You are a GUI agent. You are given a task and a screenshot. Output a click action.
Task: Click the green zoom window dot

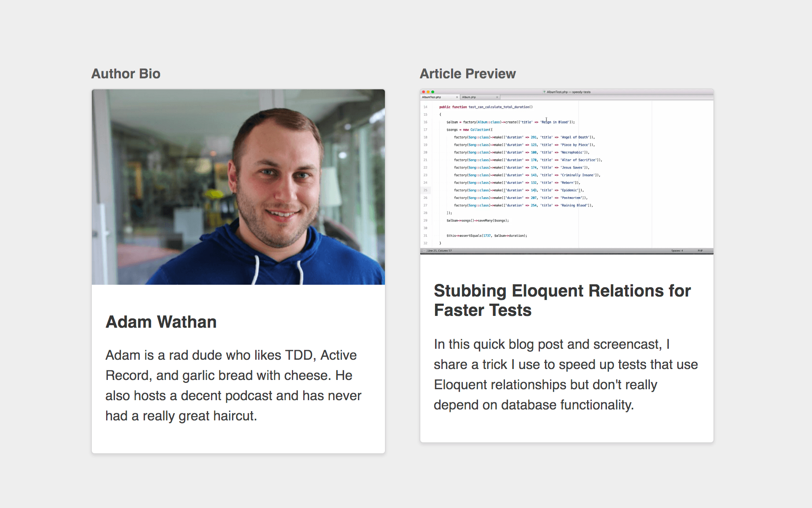click(433, 92)
